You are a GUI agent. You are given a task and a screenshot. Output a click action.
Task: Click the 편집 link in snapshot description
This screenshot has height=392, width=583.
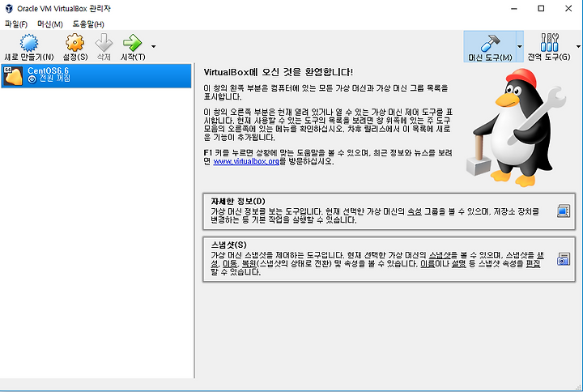(x=533, y=264)
